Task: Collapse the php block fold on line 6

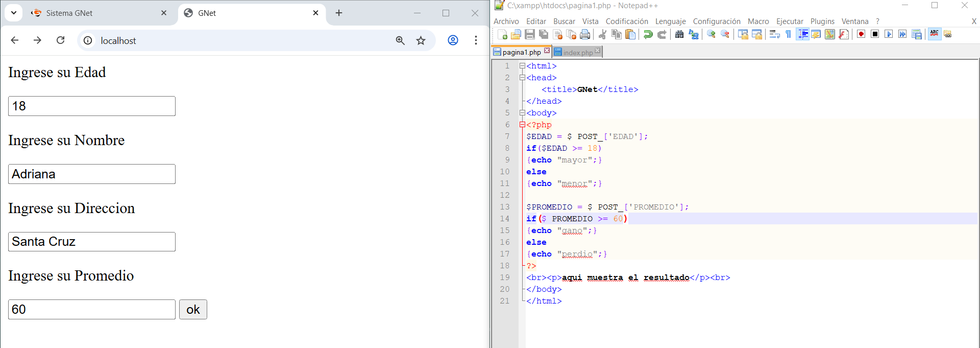Action: coord(522,125)
